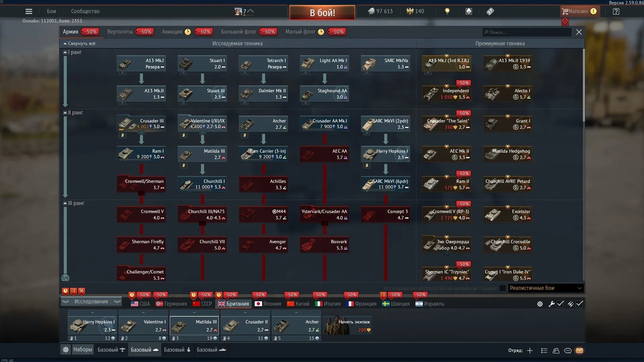This screenshot has height=362, width=644.
Task: Toggle the auto-refill ammunition checkbox
Action: [580, 304]
